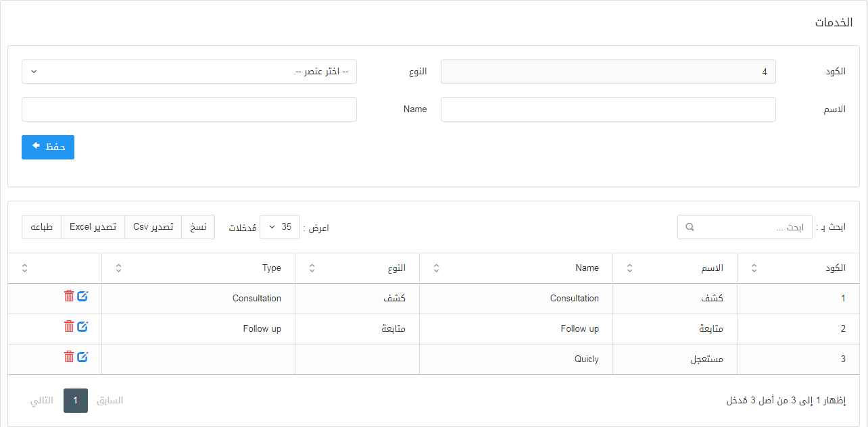868x427 pixels.
Task: Click delete trash icon for Consultation row
Action: tap(69, 296)
